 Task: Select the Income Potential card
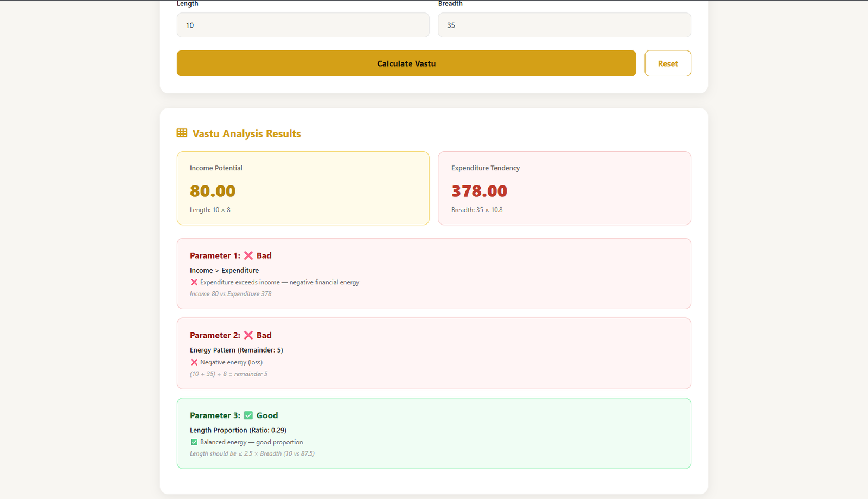point(303,188)
